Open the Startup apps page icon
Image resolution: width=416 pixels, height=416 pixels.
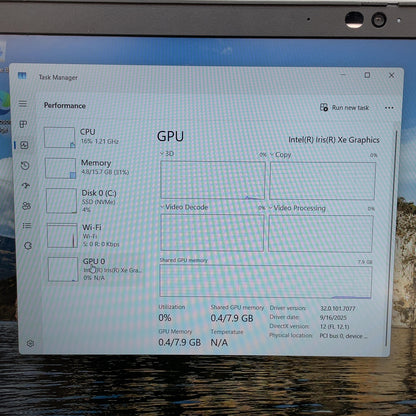point(26,185)
